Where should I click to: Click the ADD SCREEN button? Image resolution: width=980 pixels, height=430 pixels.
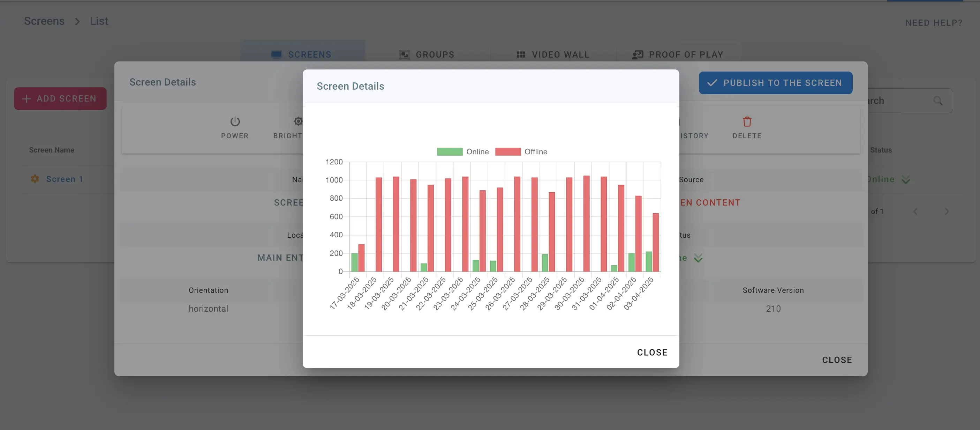pos(60,98)
